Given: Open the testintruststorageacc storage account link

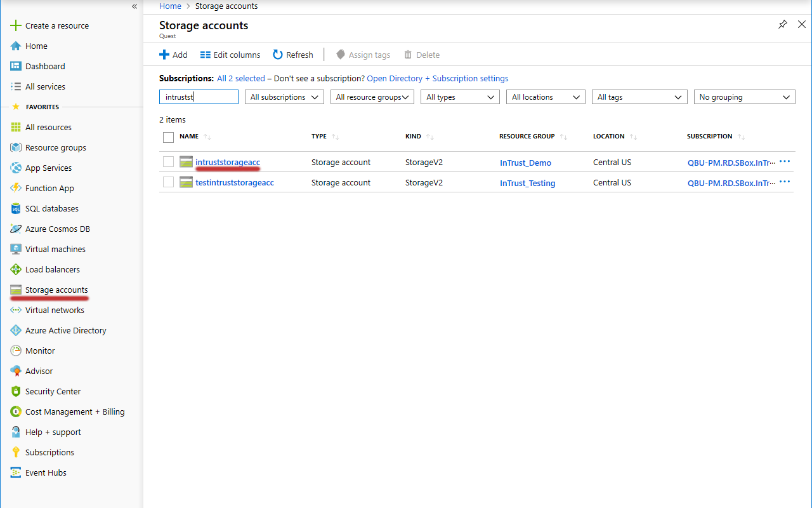Looking at the screenshot, I should point(235,183).
